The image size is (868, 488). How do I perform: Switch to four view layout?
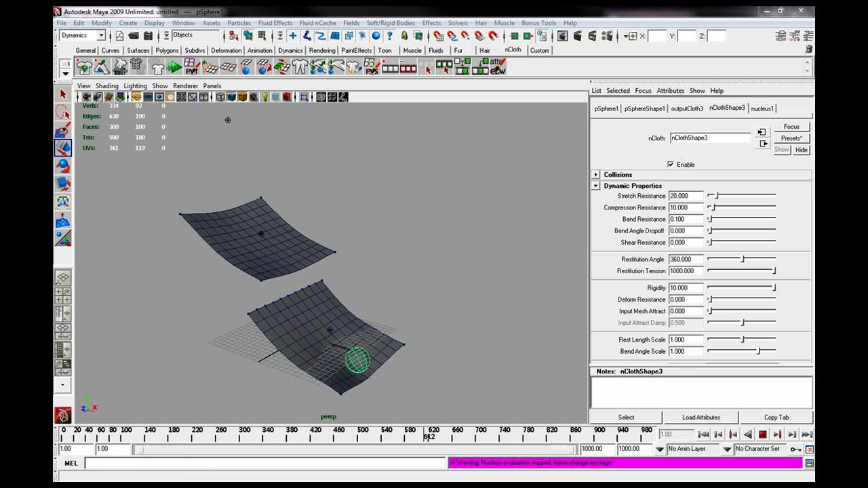tap(62, 296)
